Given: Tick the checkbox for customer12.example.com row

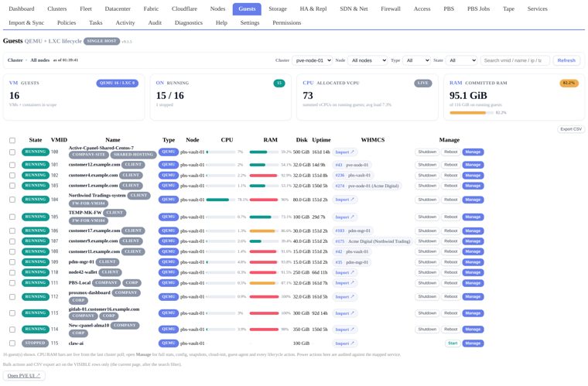Looking at the screenshot, I should click(x=12, y=165).
